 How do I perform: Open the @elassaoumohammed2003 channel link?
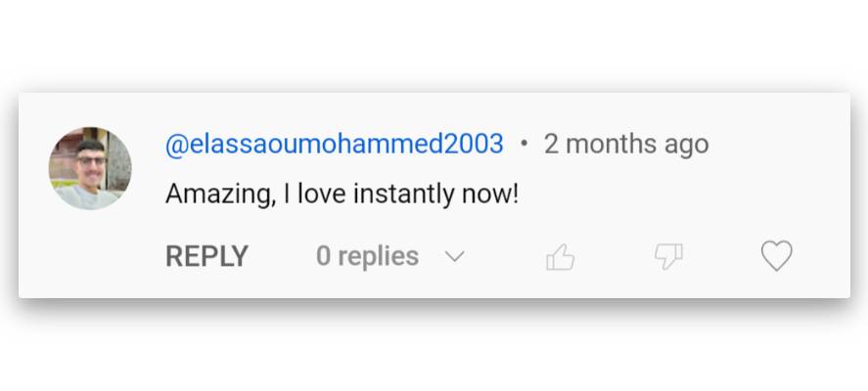[x=334, y=145]
